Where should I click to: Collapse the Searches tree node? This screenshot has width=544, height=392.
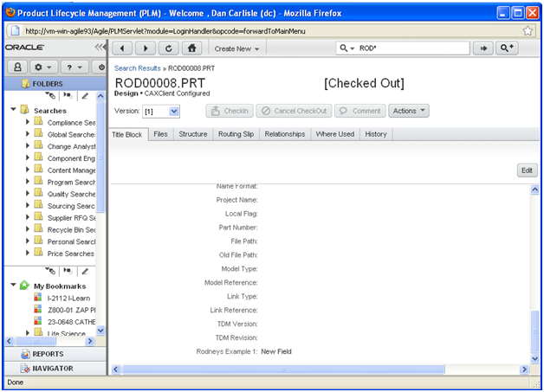(x=13, y=110)
